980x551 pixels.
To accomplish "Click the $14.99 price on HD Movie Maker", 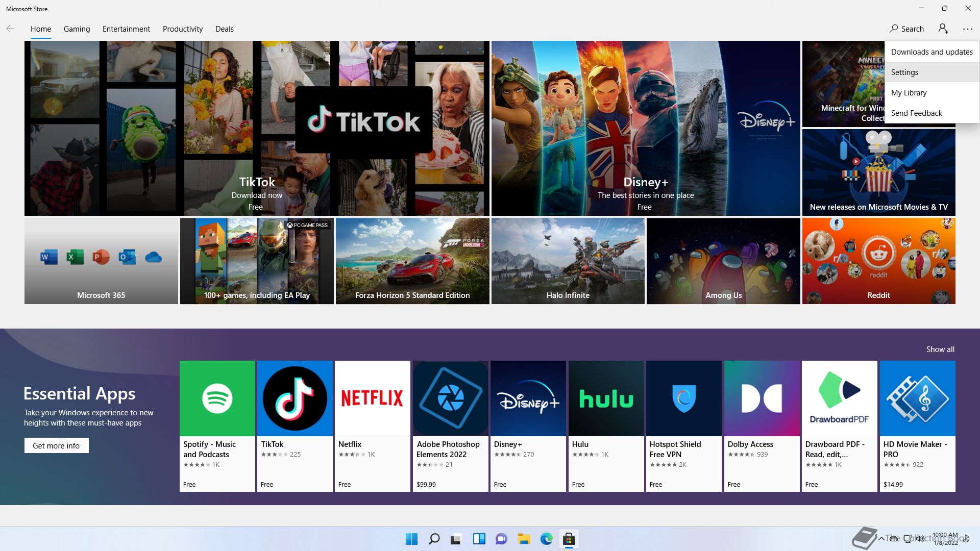I will point(893,484).
